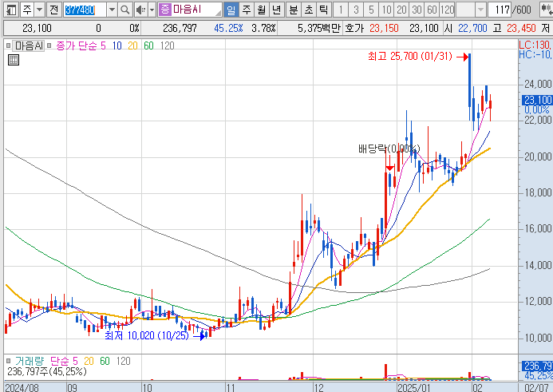553x392 pixels.
Task: Click the speaker sound icon
Action: (x=141, y=10)
